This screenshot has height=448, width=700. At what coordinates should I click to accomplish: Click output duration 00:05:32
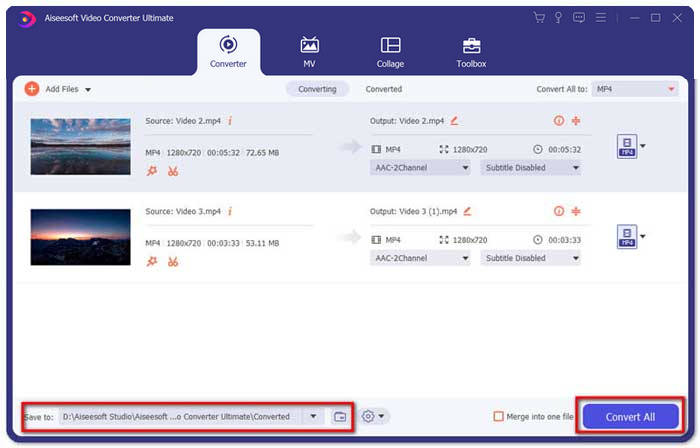click(x=565, y=149)
